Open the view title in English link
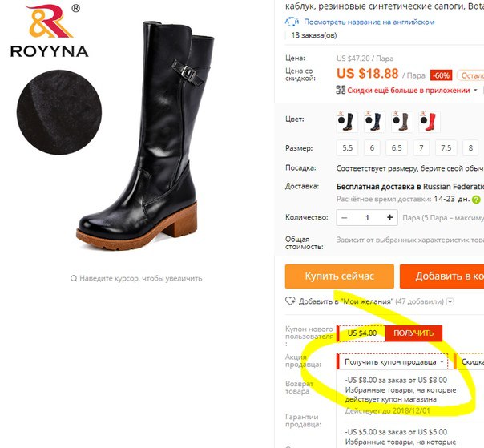Screen dimensions: 484x448 pos(369,22)
